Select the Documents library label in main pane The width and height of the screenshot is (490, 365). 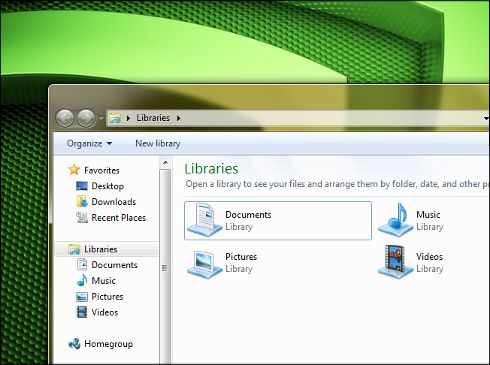click(x=248, y=215)
